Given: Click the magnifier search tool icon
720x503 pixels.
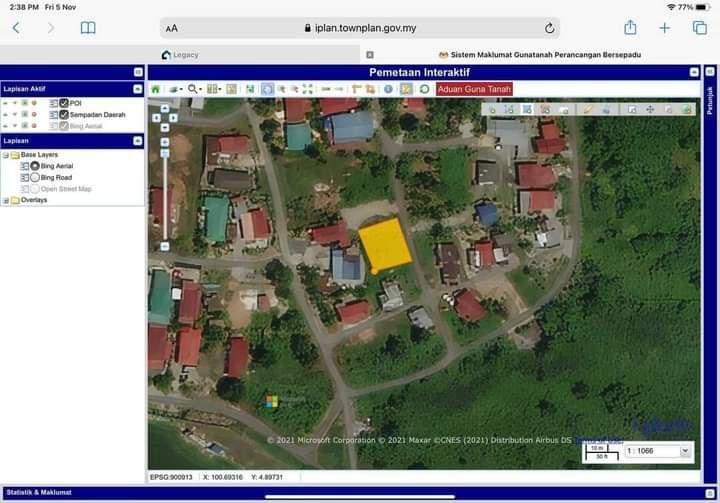Looking at the screenshot, I should click(193, 89).
